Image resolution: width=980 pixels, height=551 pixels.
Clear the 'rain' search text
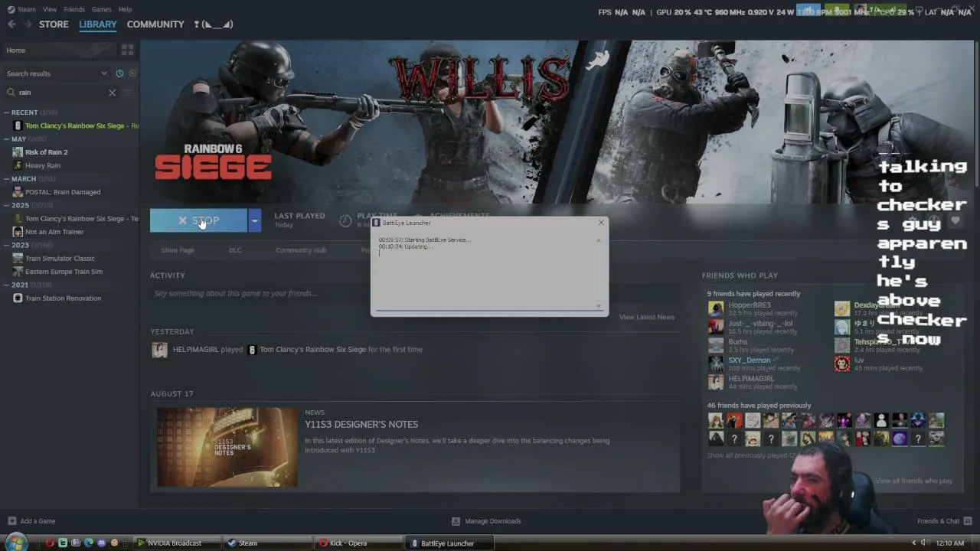[112, 93]
